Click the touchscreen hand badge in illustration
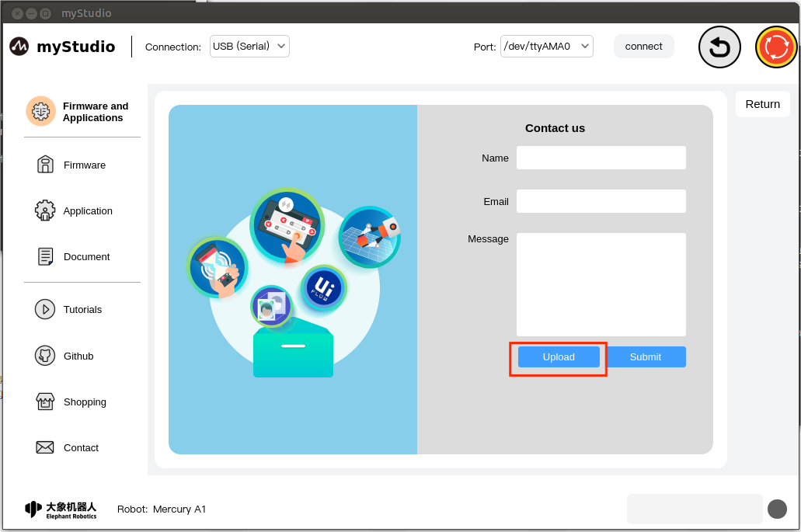The width and height of the screenshot is (801, 532). point(287,225)
